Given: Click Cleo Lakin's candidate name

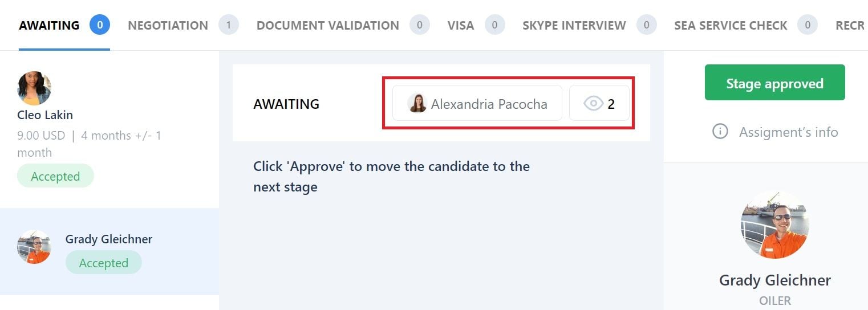Looking at the screenshot, I should [45, 115].
